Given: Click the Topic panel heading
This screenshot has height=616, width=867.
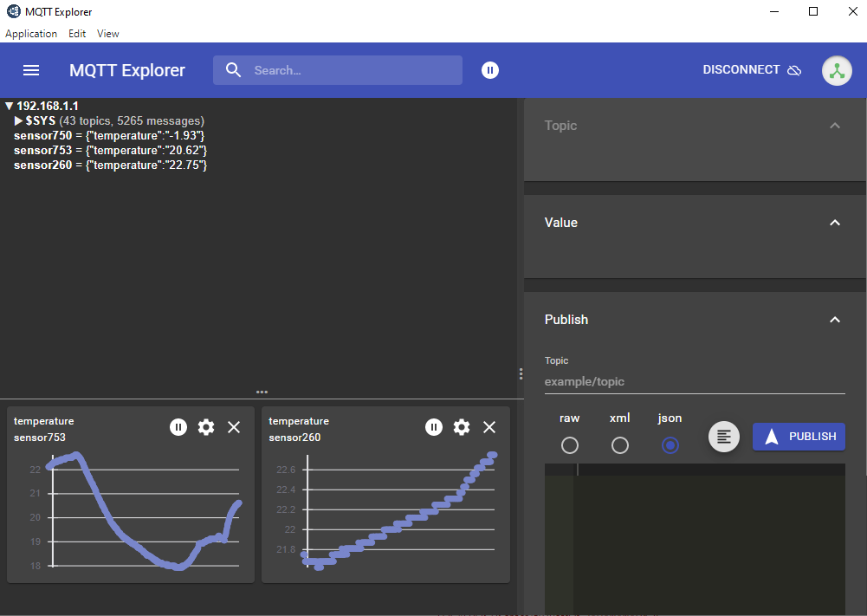Looking at the screenshot, I should (560, 126).
